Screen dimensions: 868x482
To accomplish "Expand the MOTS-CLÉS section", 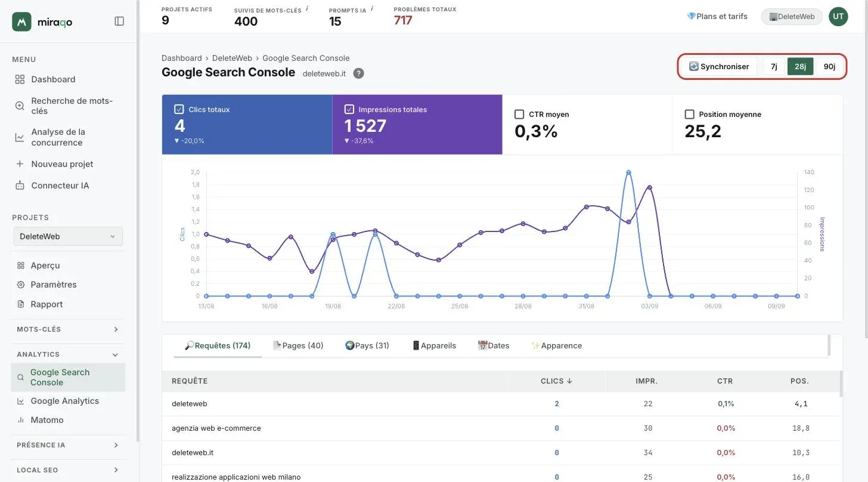I will pos(116,329).
